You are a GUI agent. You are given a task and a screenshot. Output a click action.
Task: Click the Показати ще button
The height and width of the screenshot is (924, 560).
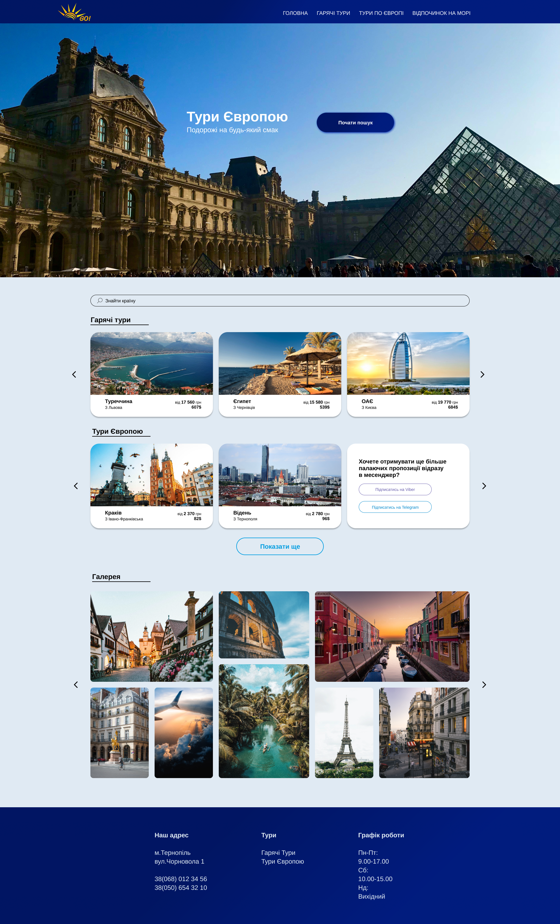(x=280, y=546)
